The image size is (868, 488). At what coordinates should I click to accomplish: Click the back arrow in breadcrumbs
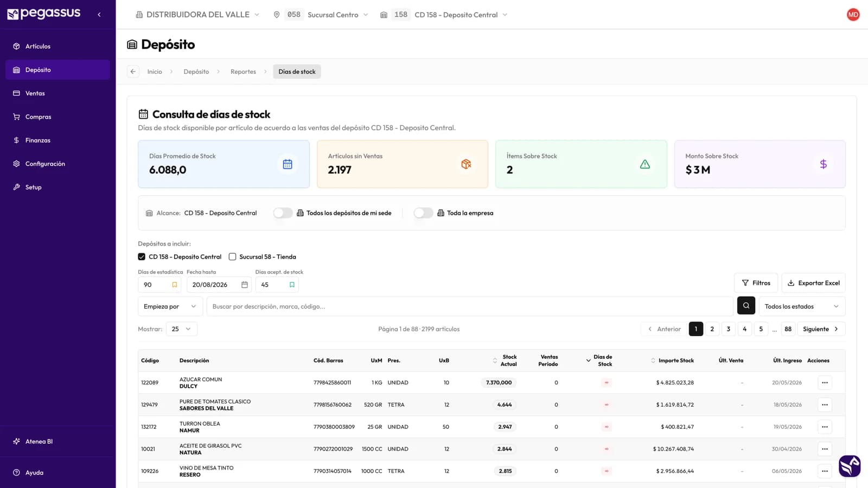[133, 72]
